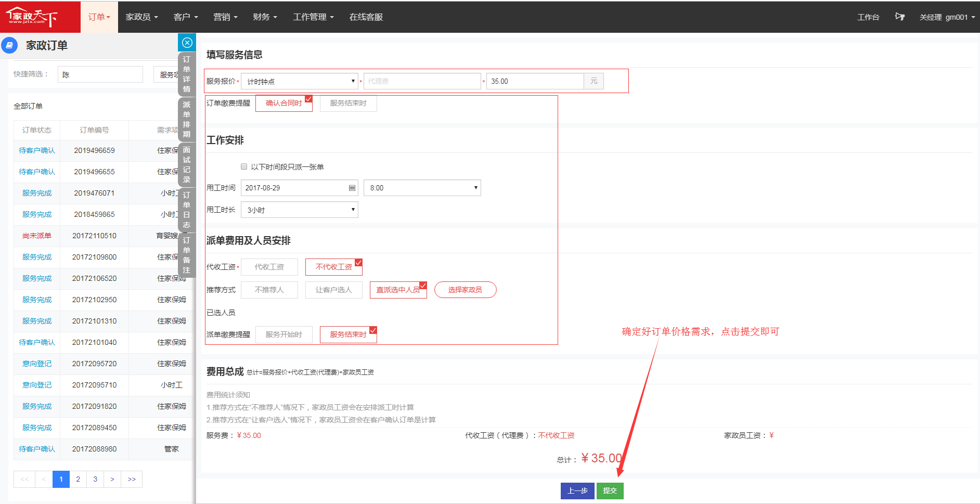980x504 pixels.
Task: Open the 订单 menu
Action: click(x=99, y=17)
